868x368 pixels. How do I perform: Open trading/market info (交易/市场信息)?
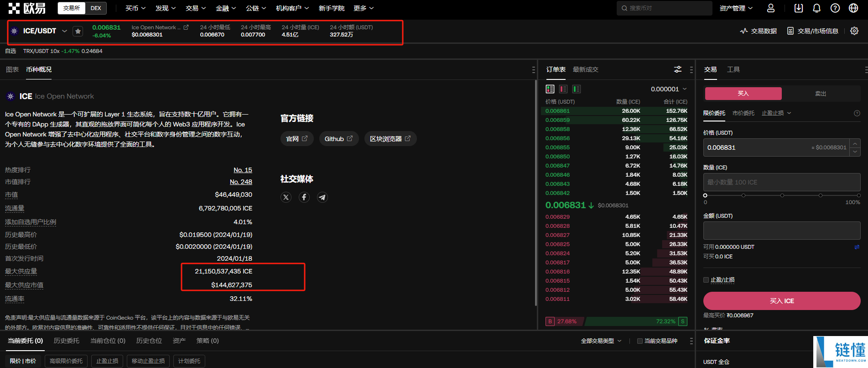(x=813, y=31)
